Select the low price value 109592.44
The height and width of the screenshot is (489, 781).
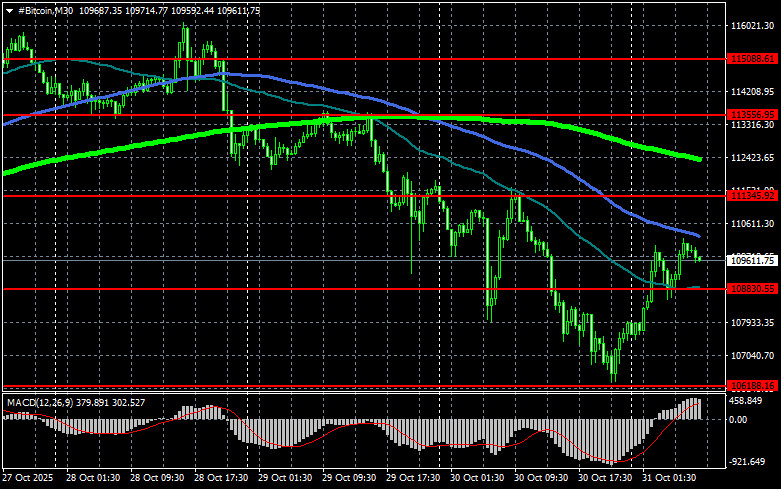pos(192,11)
